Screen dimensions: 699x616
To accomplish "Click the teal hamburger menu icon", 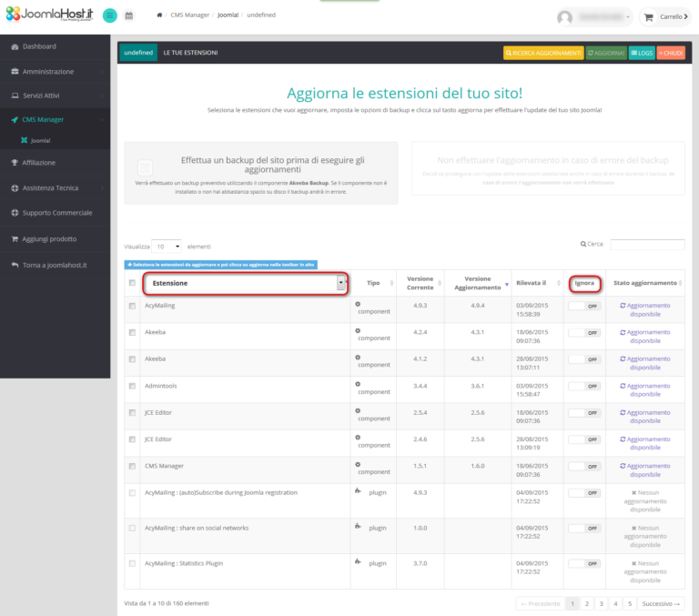I will coord(110,15).
